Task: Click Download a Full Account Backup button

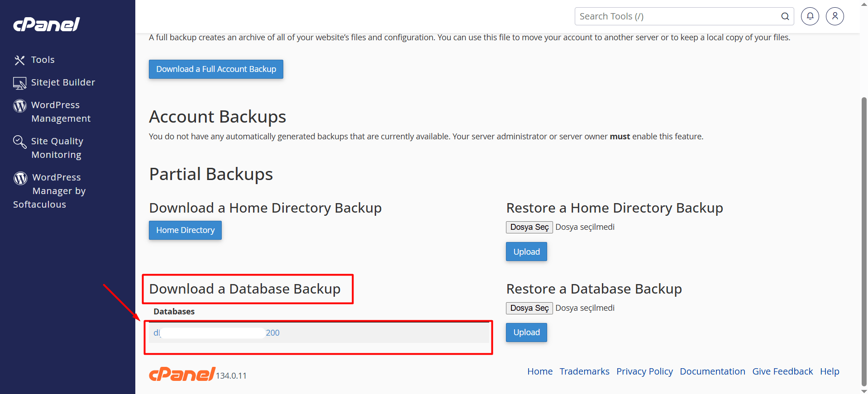Action: point(216,69)
